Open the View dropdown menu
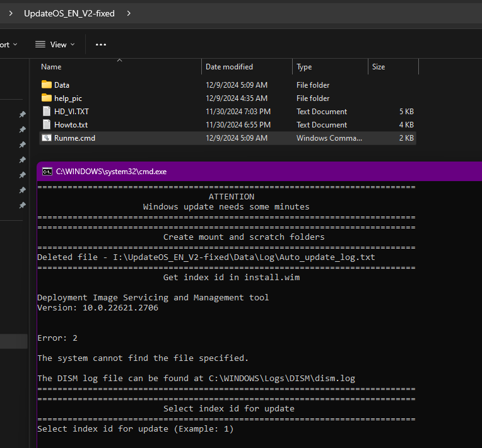482x448 pixels. 55,45
